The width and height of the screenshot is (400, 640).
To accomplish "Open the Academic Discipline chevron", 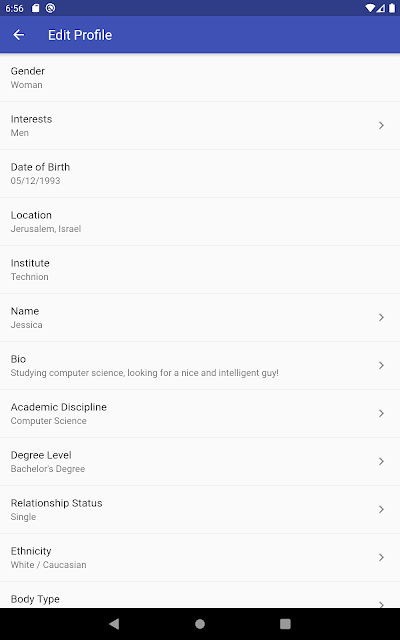I will click(x=381, y=413).
